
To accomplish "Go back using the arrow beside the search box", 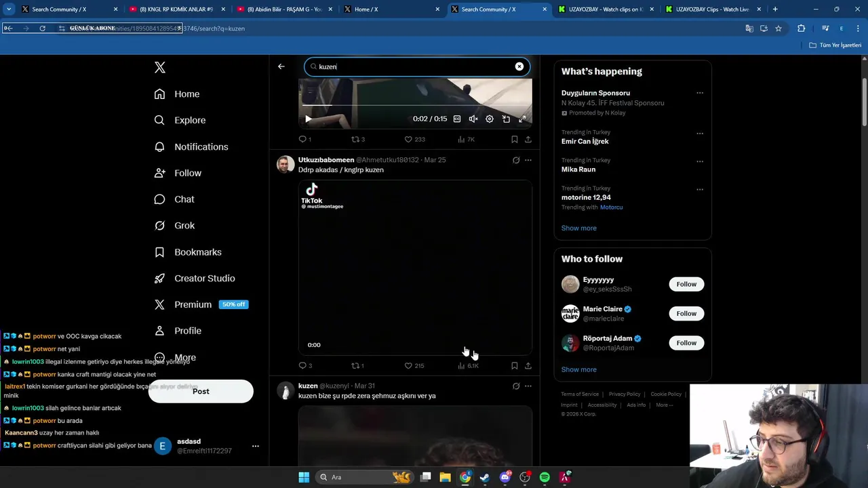I will [x=281, y=66].
